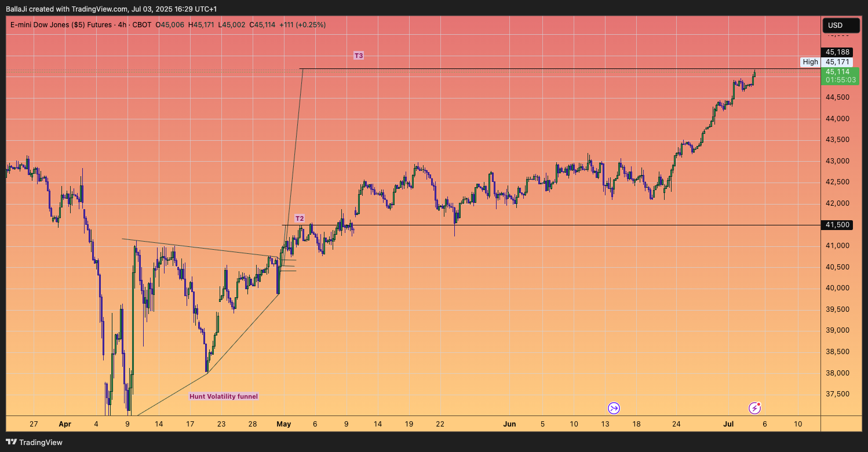Click the 27 date label on time axis
This screenshot has height=452, width=868.
[34, 424]
